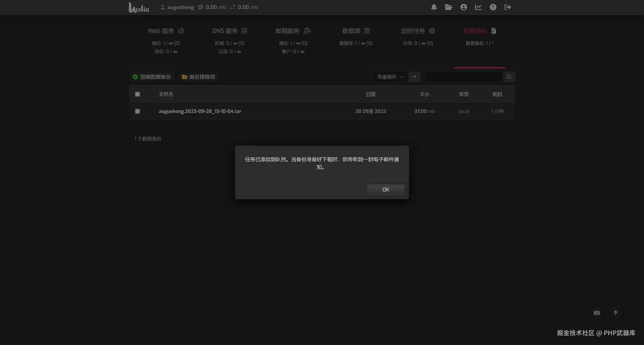Click the help question mark icon
This screenshot has height=345, width=644.
(493, 7)
